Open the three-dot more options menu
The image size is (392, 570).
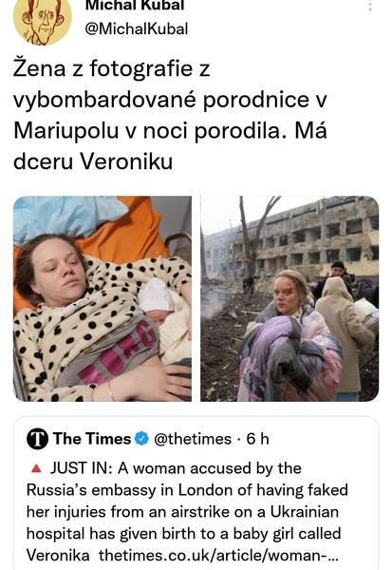370,5
